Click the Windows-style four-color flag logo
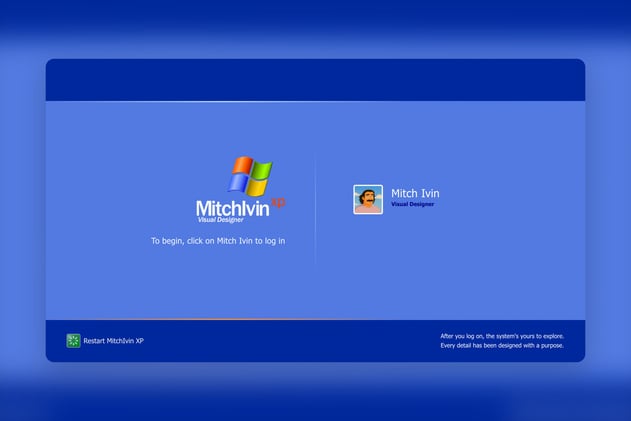This screenshot has width=631, height=421. coord(250,176)
